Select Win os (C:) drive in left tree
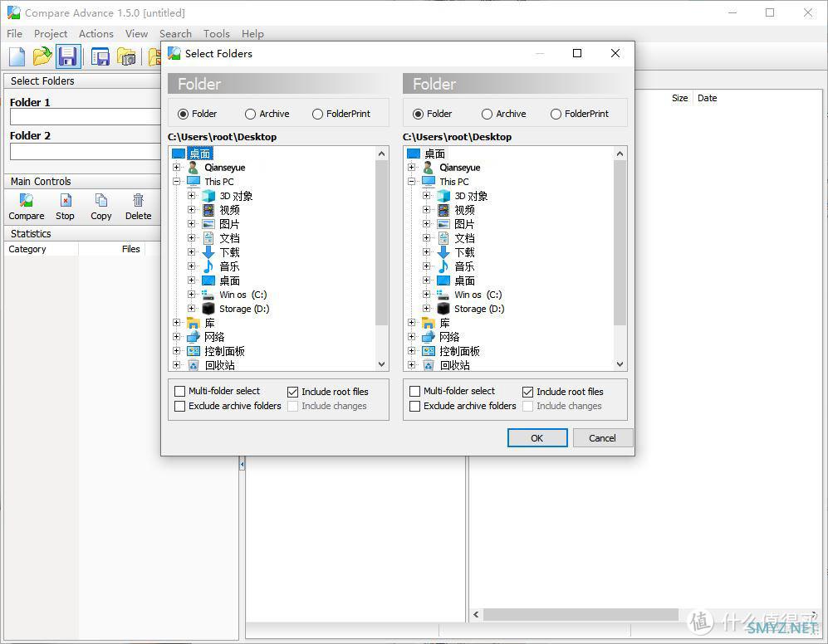The height and width of the screenshot is (644, 828). point(243,295)
